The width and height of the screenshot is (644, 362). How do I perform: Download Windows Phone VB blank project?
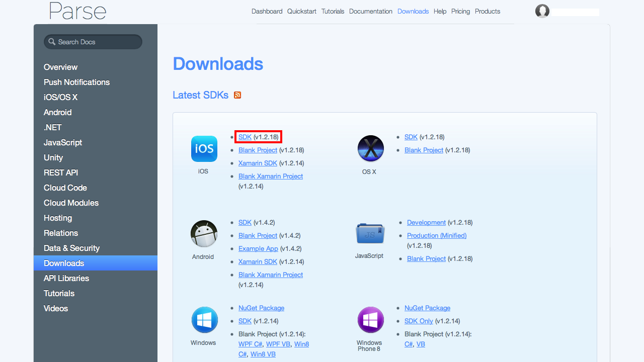[421, 344]
